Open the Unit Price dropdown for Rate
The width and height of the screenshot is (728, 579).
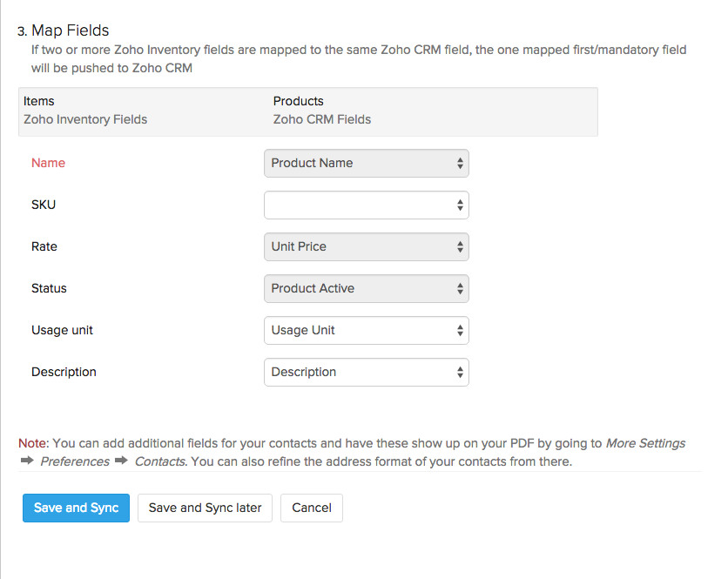tap(366, 246)
